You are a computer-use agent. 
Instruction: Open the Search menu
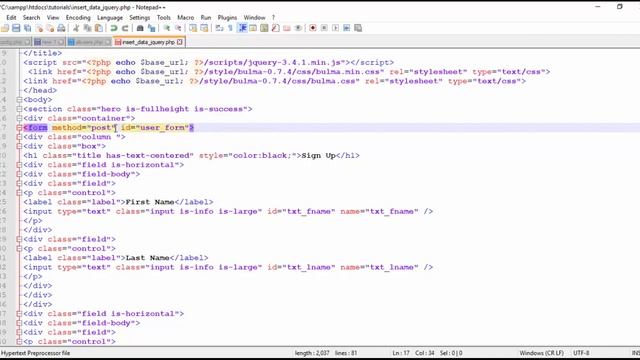tap(31, 18)
